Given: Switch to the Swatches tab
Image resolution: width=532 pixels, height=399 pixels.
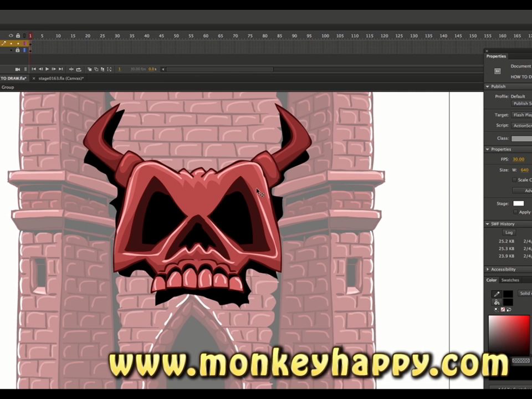Looking at the screenshot, I should 510,280.
